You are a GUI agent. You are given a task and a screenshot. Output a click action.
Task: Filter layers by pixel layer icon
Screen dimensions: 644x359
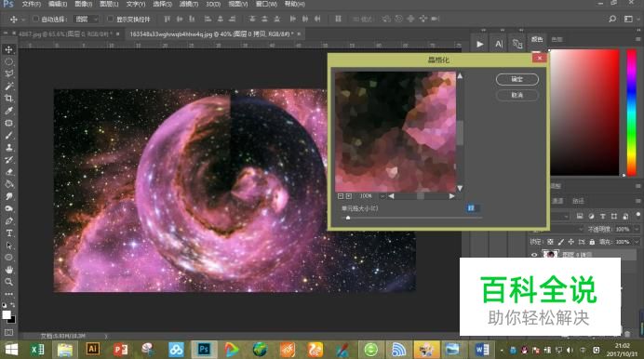pos(580,216)
